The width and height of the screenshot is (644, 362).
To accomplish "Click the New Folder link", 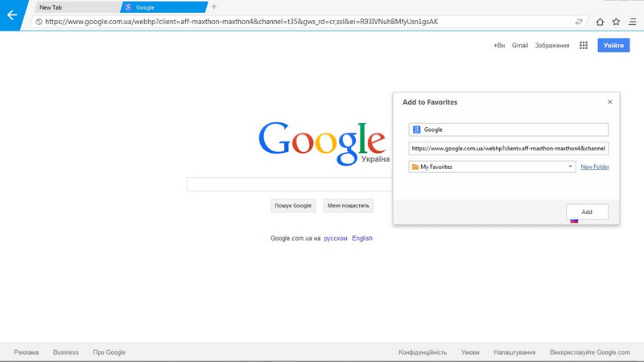I will pyautogui.click(x=595, y=167).
